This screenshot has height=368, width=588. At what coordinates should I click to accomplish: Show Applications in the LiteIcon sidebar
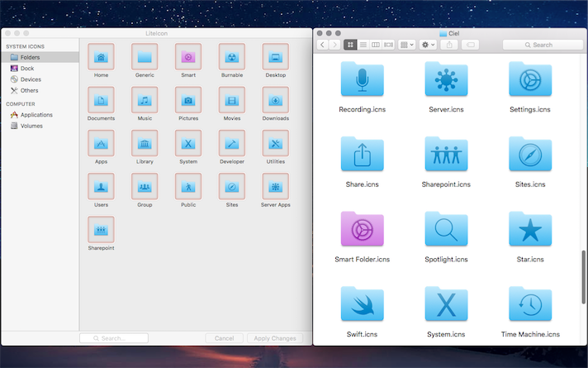40,114
